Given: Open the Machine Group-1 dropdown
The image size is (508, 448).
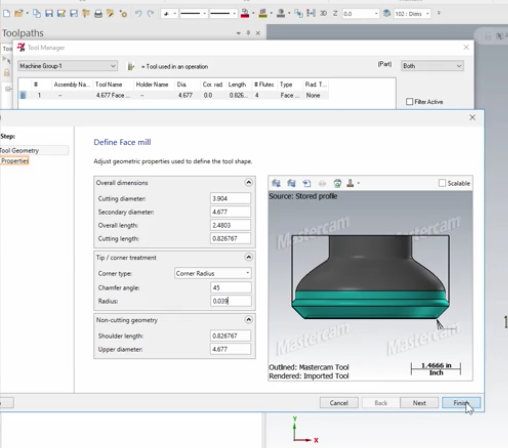Looking at the screenshot, I should pyautogui.click(x=68, y=66).
